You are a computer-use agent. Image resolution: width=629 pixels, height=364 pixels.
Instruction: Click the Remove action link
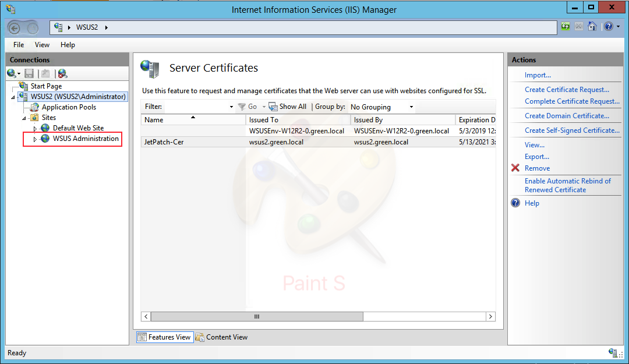pyautogui.click(x=537, y=168)
